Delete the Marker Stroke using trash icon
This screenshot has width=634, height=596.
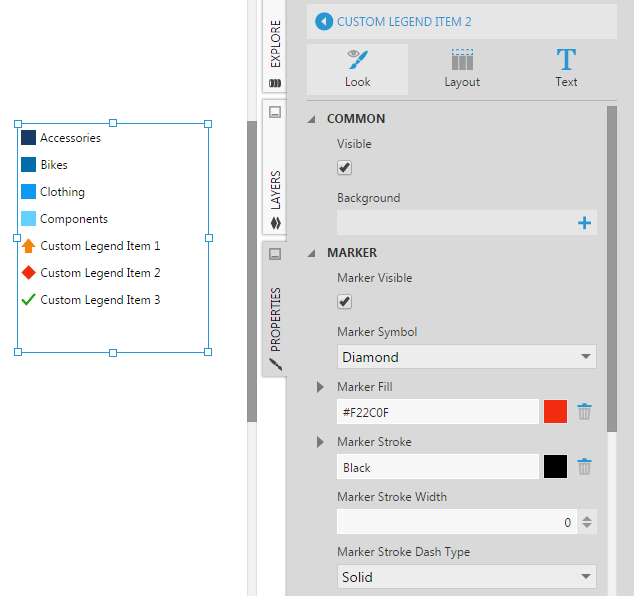click(585, 467)
